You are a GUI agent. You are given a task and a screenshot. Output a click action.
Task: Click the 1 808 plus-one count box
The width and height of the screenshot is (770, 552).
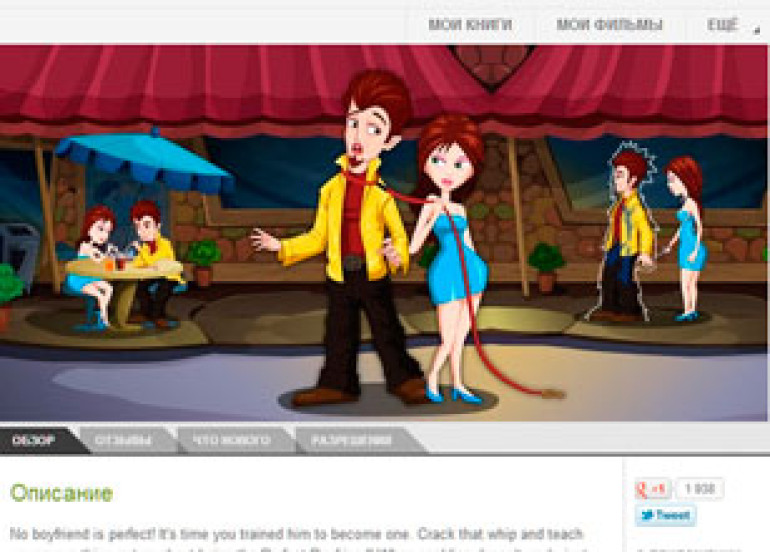[x=699, y=489]
